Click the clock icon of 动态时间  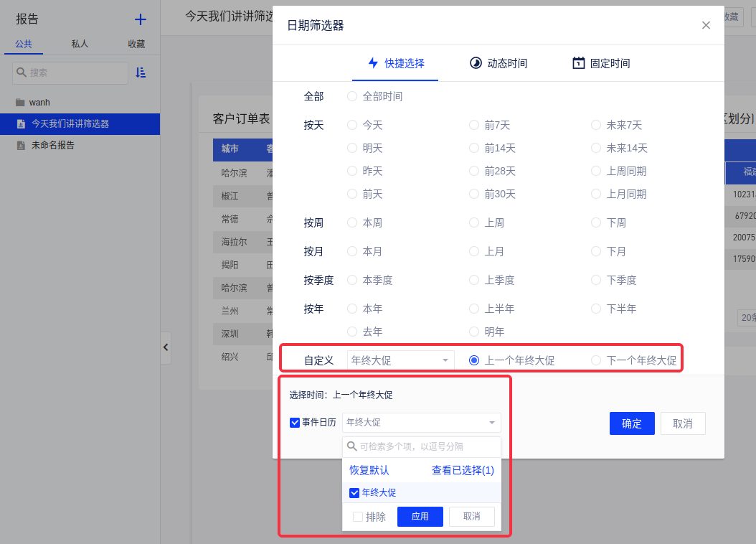[x=476, y=63]
